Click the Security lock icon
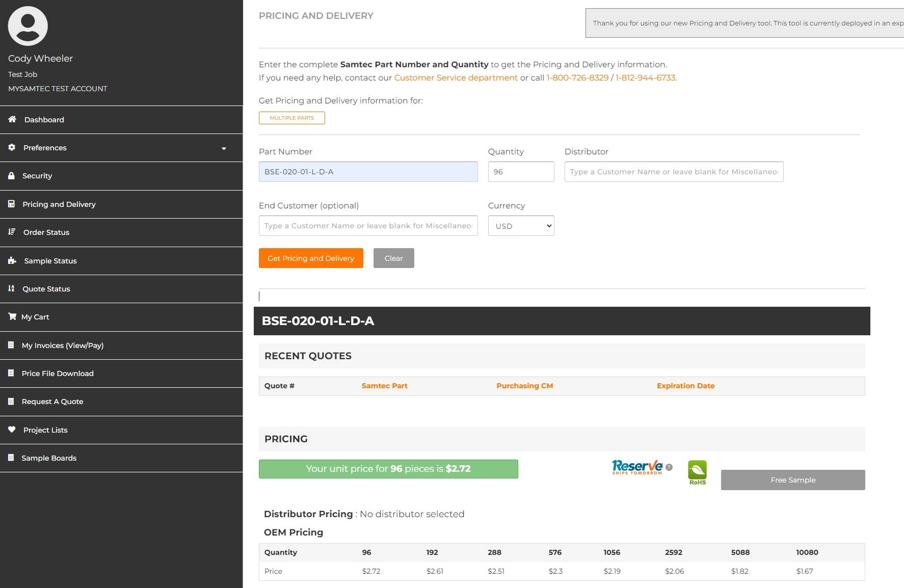The width and height of the screenshot is (904, 588). pos(11,175)
